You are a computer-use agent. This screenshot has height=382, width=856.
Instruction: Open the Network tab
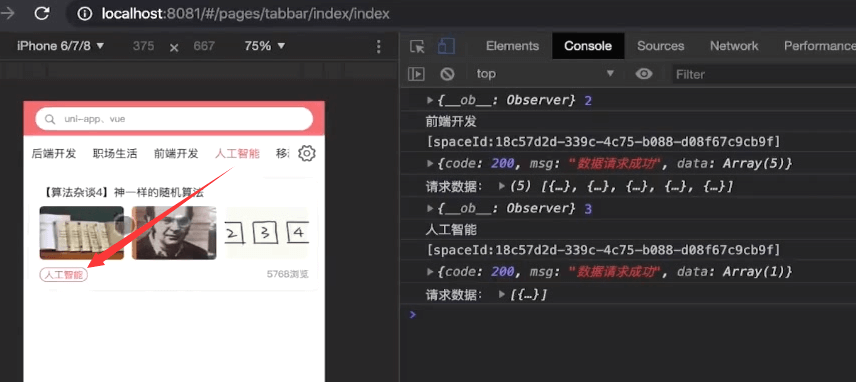pyautogui.click(x=734, y=46)
